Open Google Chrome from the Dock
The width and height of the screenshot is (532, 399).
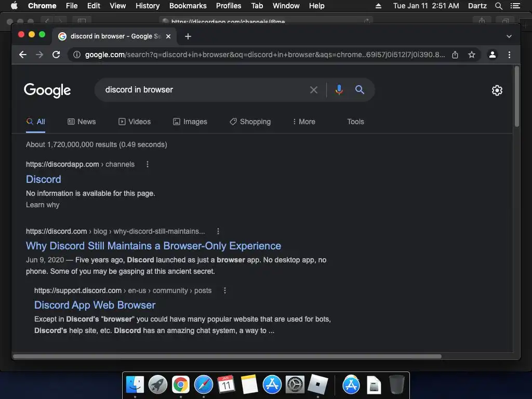click(180, 385)
